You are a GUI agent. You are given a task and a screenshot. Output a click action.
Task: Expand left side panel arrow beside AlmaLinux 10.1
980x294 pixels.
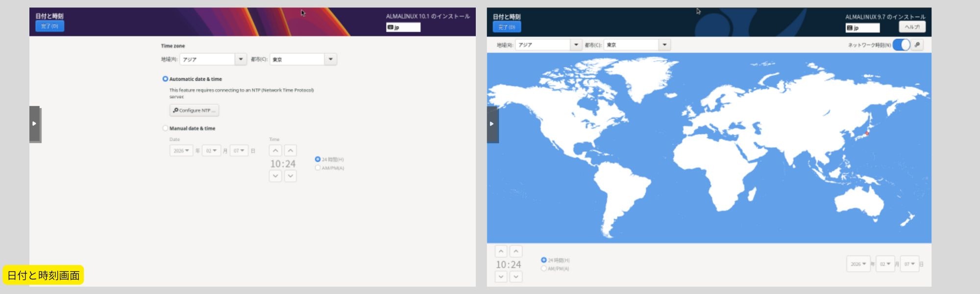[34, 123]
